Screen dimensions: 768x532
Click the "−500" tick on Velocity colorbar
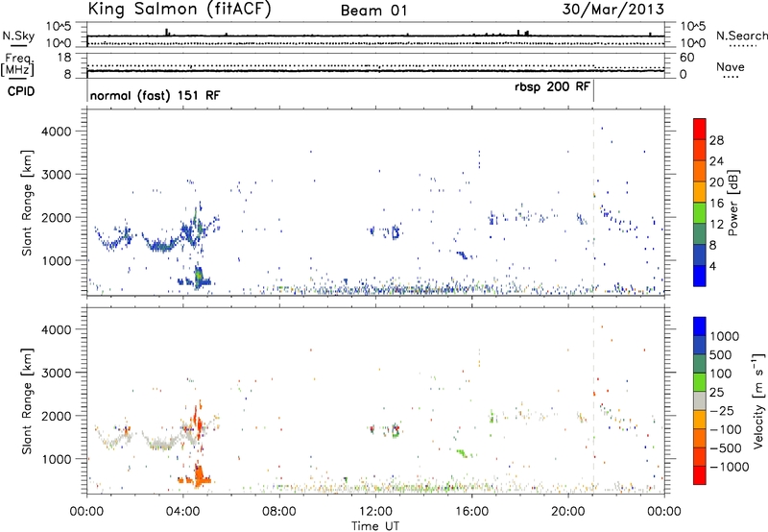tap(726, 447)
